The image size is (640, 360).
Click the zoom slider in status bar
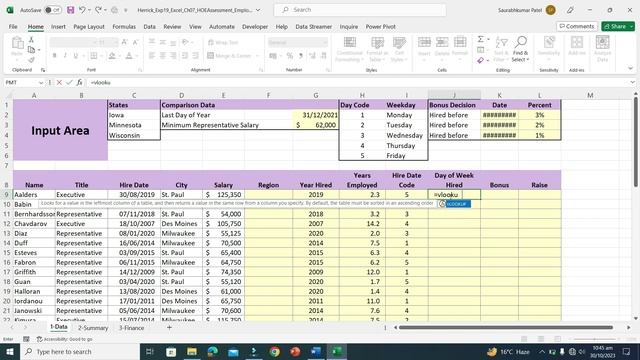point(595,339)
